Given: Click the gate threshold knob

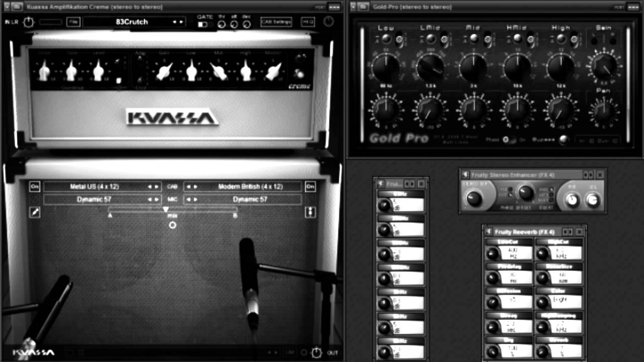Looking at the screenshot, I should pyautogui.click(x=221, y=24).
